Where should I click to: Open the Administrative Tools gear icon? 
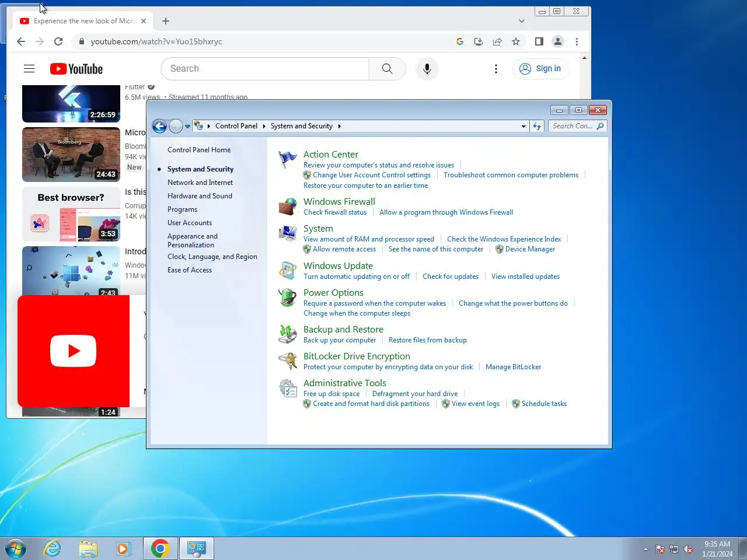coord(288,388)
